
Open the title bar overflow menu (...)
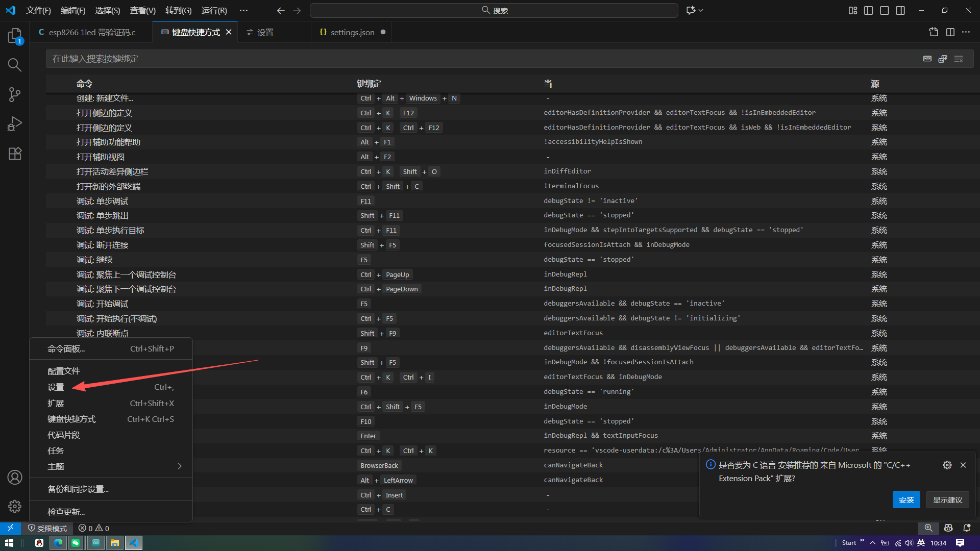coord(243,10)
